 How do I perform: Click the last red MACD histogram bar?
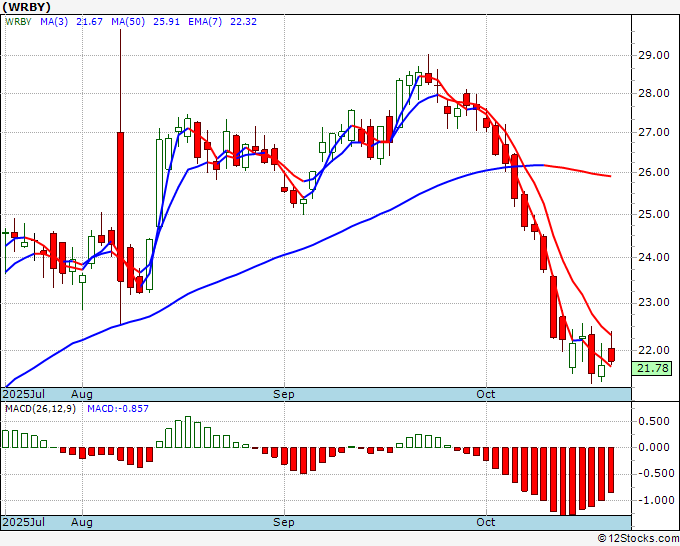point(611,470)
